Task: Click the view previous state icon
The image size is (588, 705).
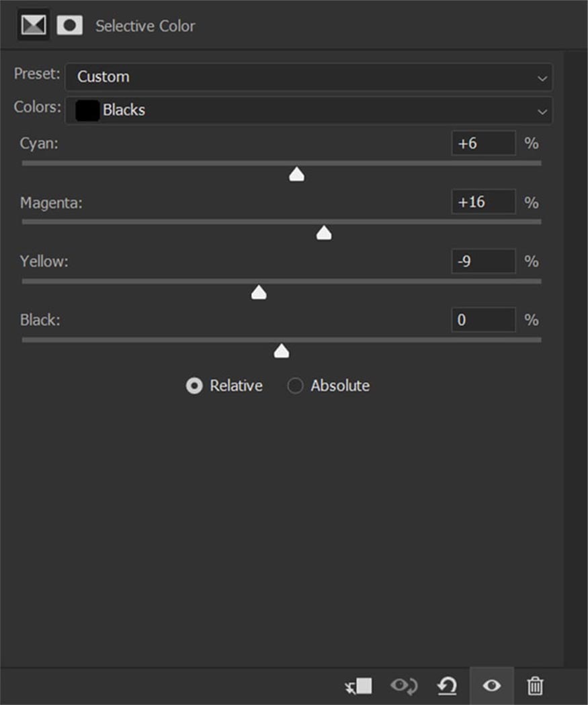Action: 404,686
